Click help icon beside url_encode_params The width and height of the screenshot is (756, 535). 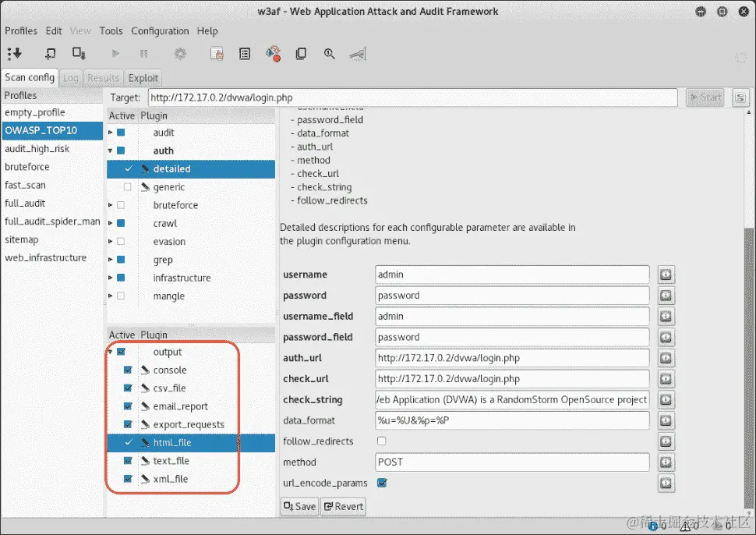666,483
